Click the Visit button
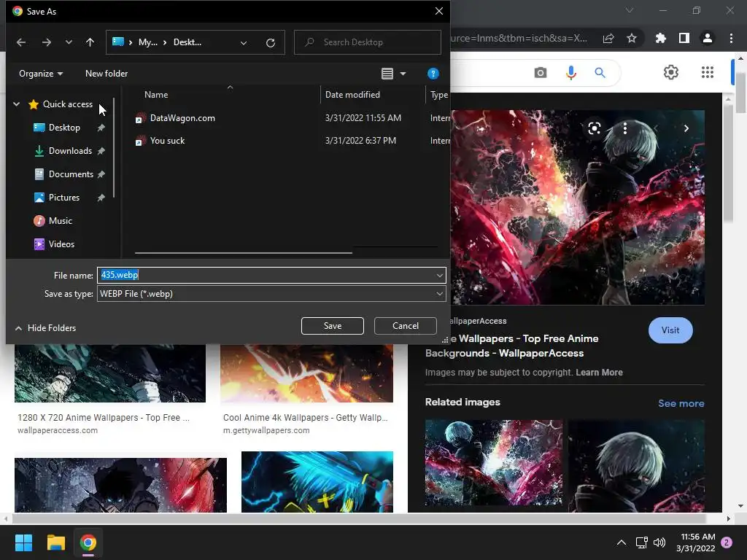This screenshot has height=560, width=747. pyautogui.click(x=670, y=330)
